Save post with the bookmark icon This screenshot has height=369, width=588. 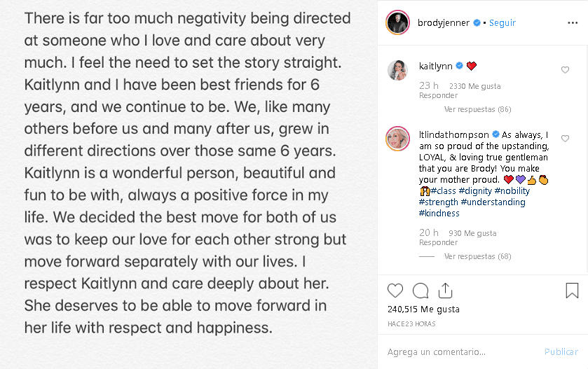pos(572,291)
